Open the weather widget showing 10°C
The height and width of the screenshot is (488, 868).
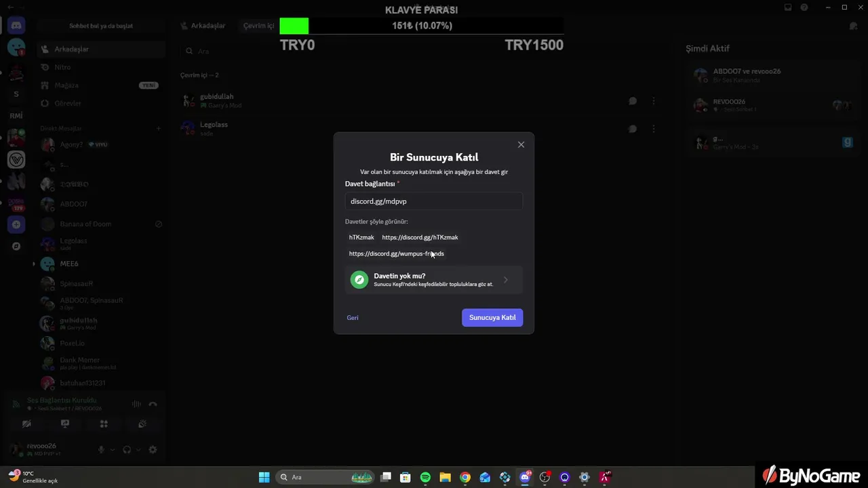tap(34, 477)
